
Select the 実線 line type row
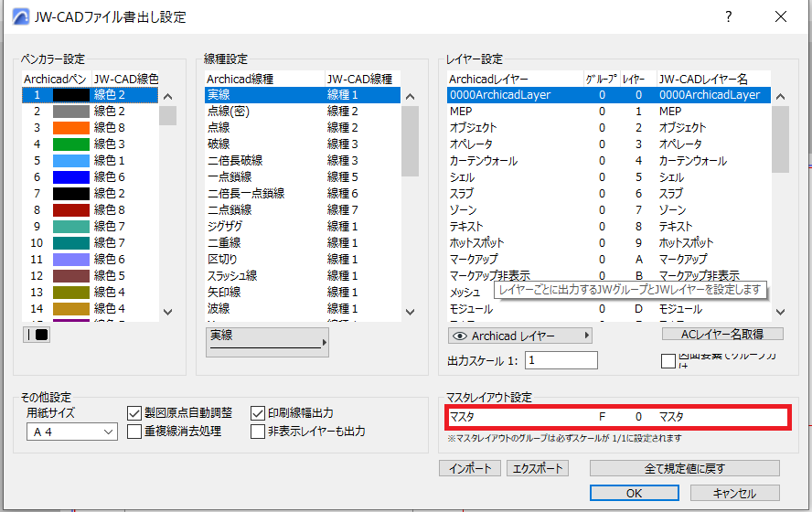tap(303, 95)
